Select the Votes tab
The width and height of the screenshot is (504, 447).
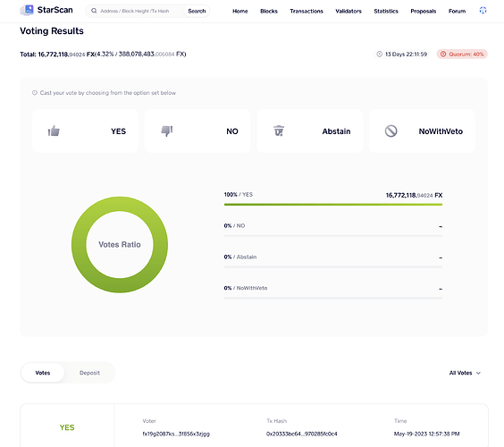[43, 373]
